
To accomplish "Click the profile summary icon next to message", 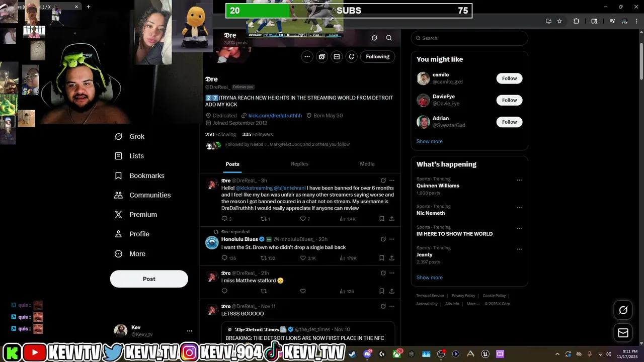I will 322,57.
